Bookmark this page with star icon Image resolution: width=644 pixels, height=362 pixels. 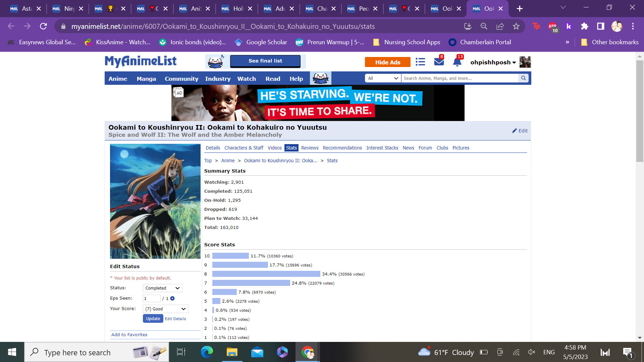click(x=516, y=26)
